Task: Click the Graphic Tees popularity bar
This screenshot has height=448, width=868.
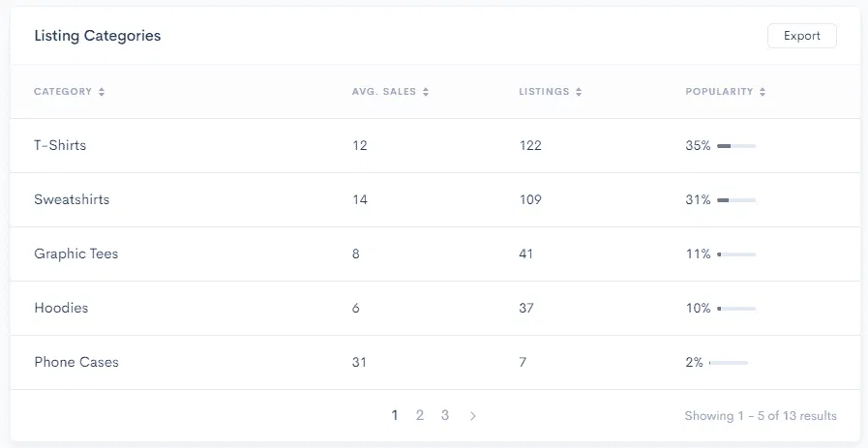Action: [x=736, y=254]
